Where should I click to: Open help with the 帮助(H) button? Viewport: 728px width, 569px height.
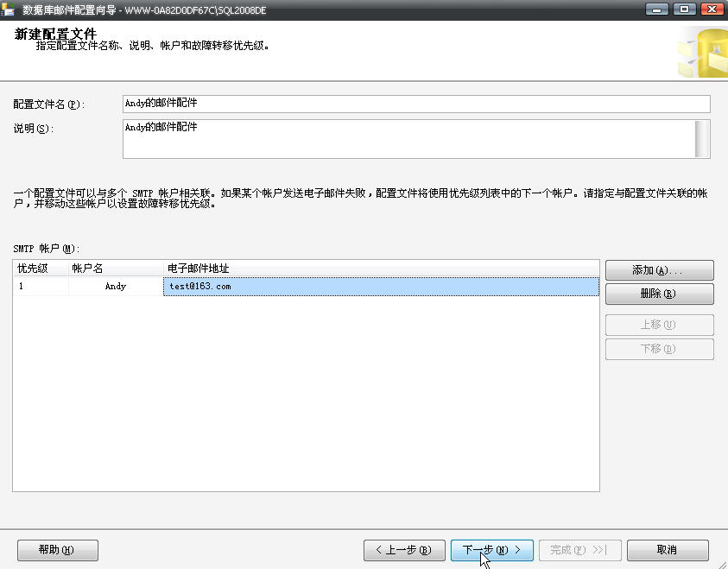[x=58, y=550]
